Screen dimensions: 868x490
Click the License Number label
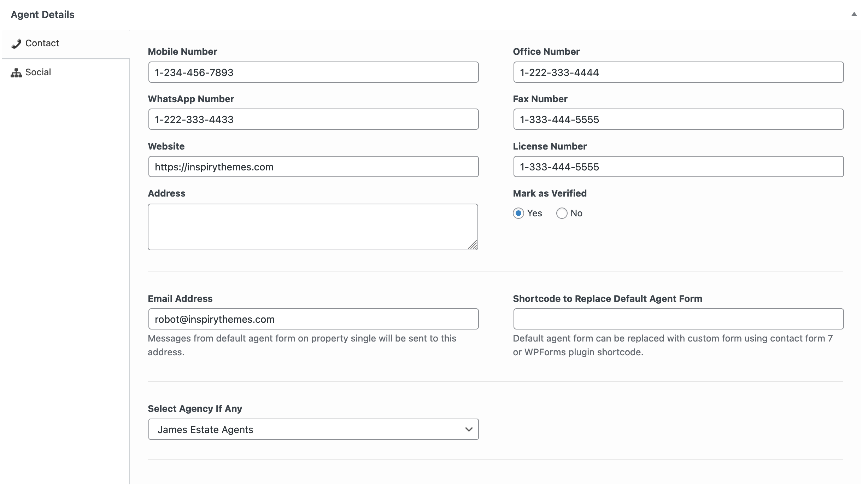tap(550, 146)
